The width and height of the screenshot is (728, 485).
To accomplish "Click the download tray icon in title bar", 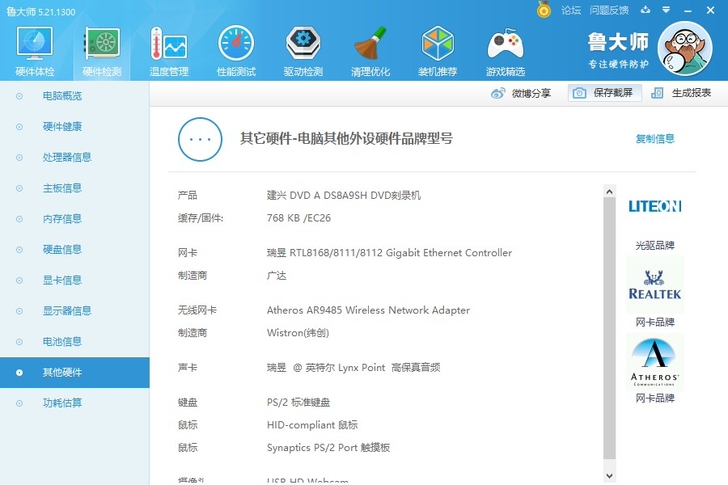I will point(645,10).
